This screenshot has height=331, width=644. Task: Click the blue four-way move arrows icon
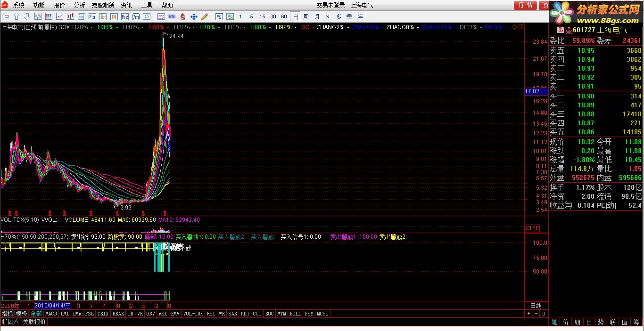click(x=194, y=16)
